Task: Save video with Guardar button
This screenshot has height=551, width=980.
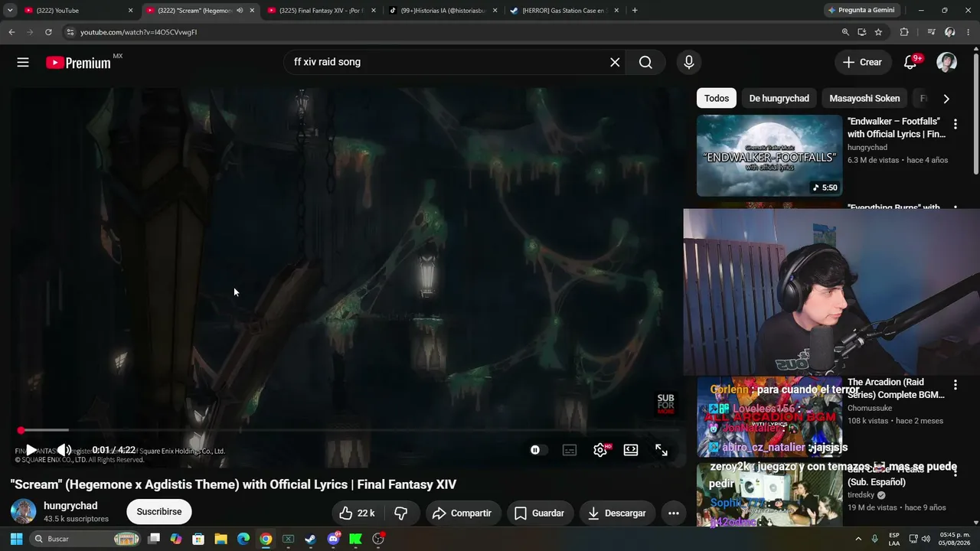Action: tap(539, 513)
